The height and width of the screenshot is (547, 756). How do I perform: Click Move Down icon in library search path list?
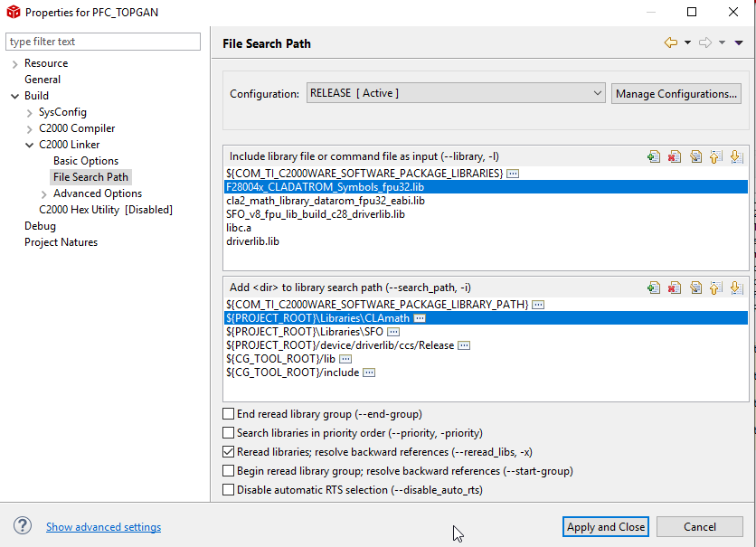coord(736,288)
